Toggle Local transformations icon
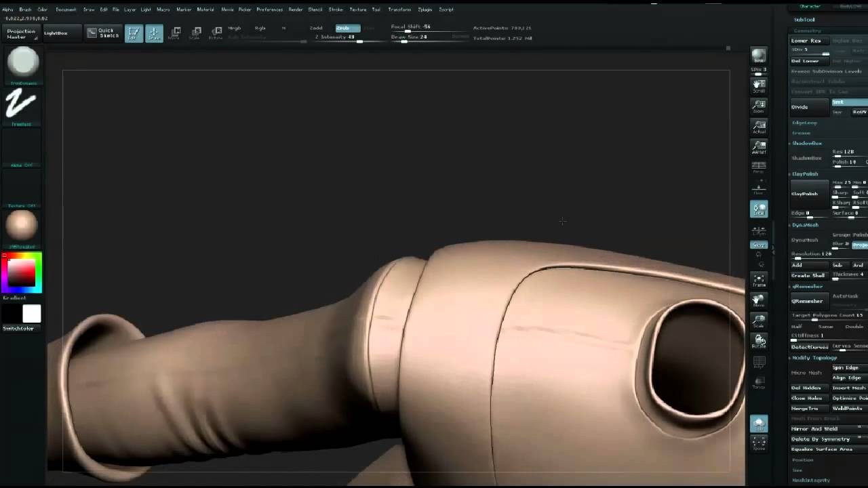 tap(759, 209)
